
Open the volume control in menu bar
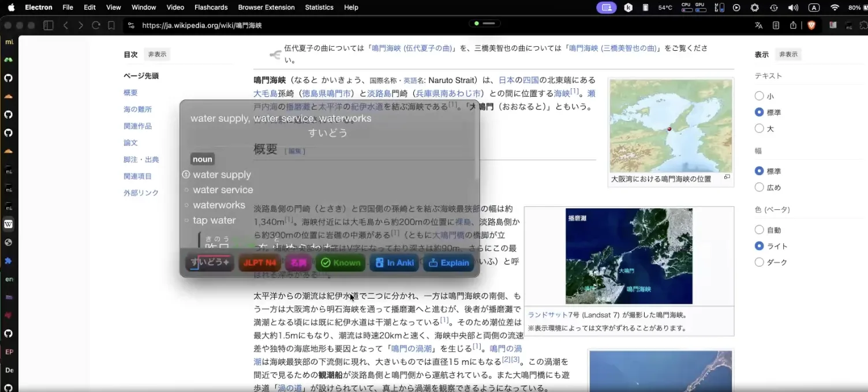[794, 7]
